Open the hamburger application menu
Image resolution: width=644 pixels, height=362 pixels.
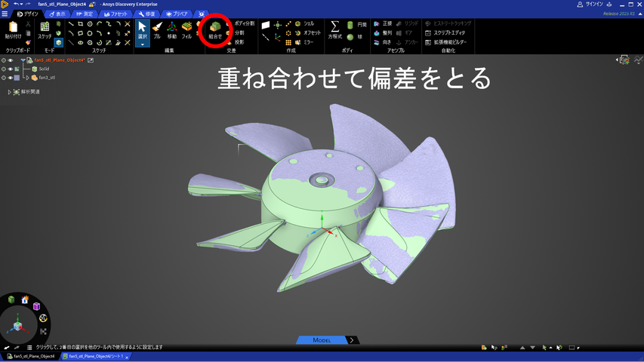pyautogui.click(x=5, y=14)
